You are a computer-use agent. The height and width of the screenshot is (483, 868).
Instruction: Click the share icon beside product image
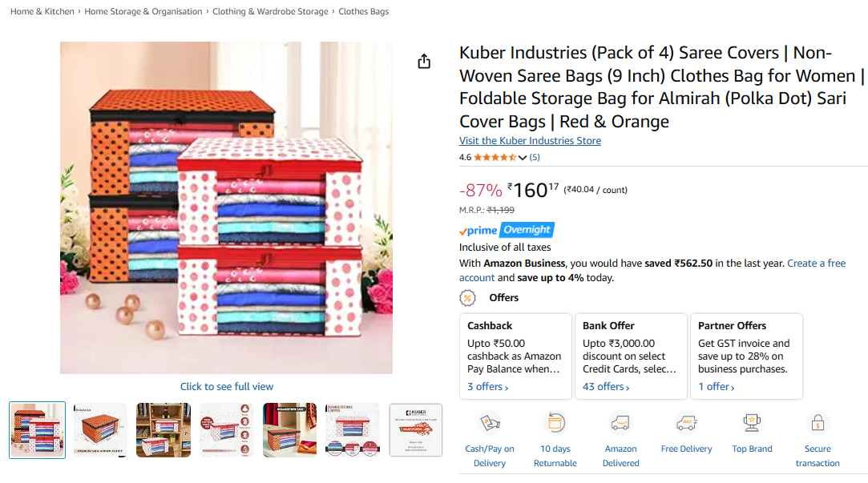pos(425,62)
